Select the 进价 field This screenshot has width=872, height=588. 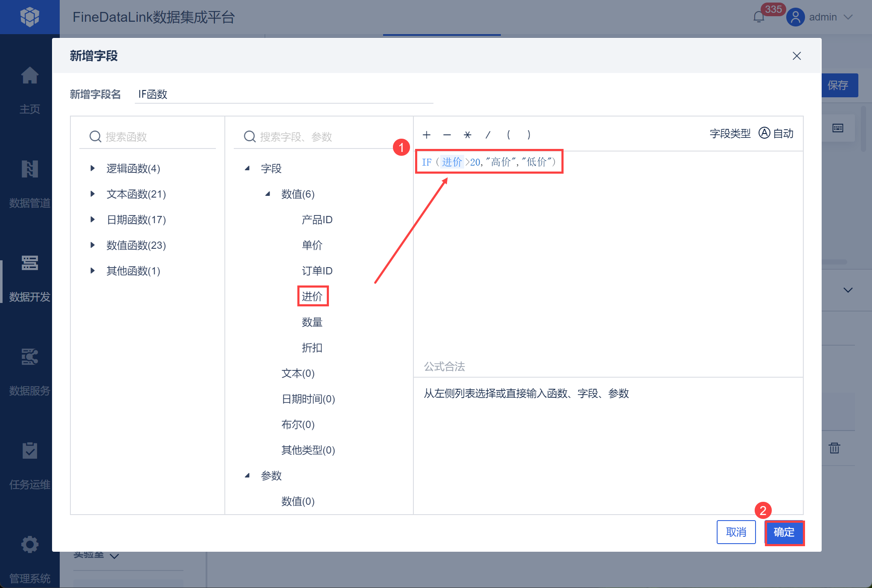pos(312,297)
